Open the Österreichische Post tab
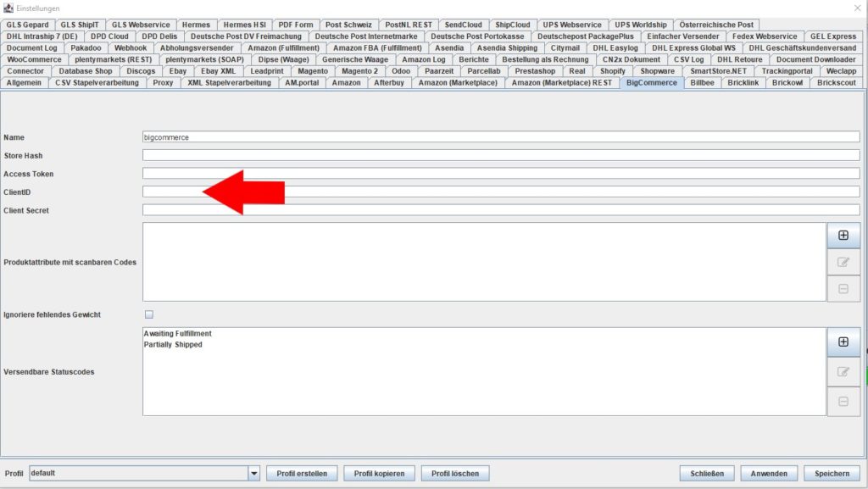This screenshot has width=868, height=489. coord(715,25)
